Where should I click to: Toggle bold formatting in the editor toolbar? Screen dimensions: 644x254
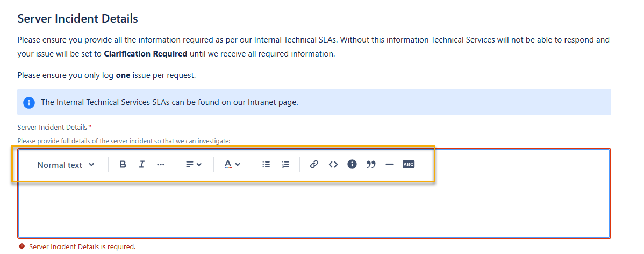123,165
